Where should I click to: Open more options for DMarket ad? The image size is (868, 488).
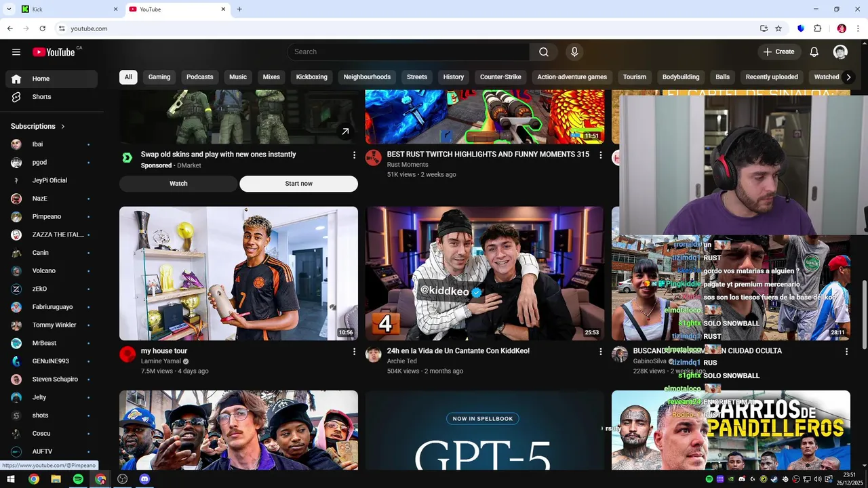(x=354, y=155)
